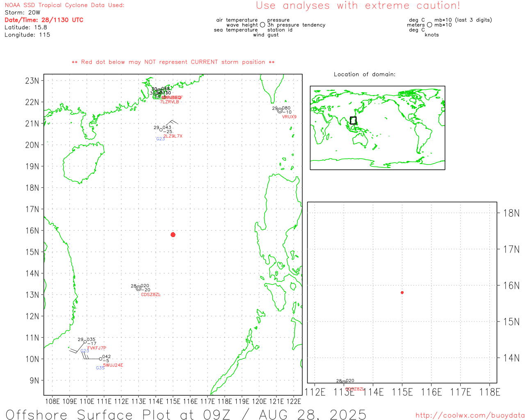Click the 043 pressure value near 2LZ9L7X

(167, 128)
